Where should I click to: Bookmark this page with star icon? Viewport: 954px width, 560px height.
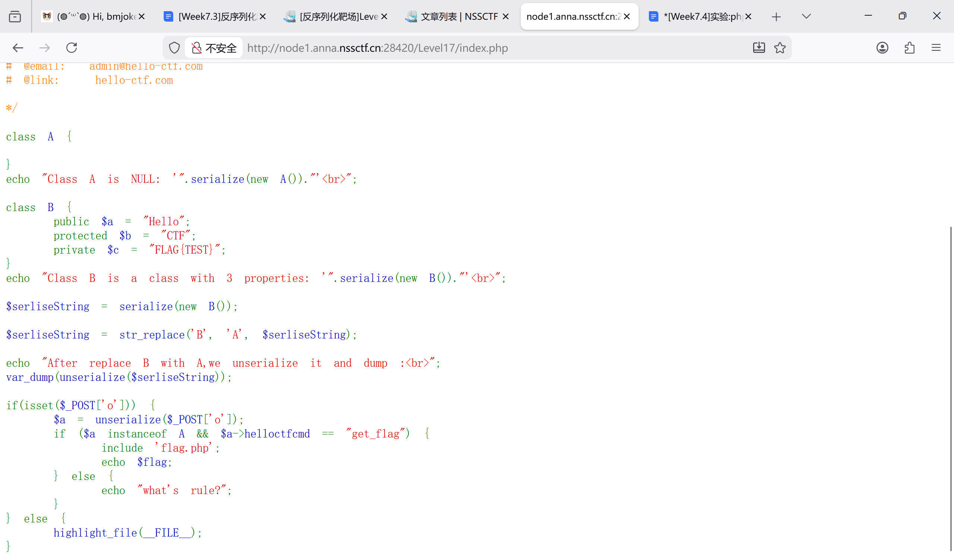780,48
